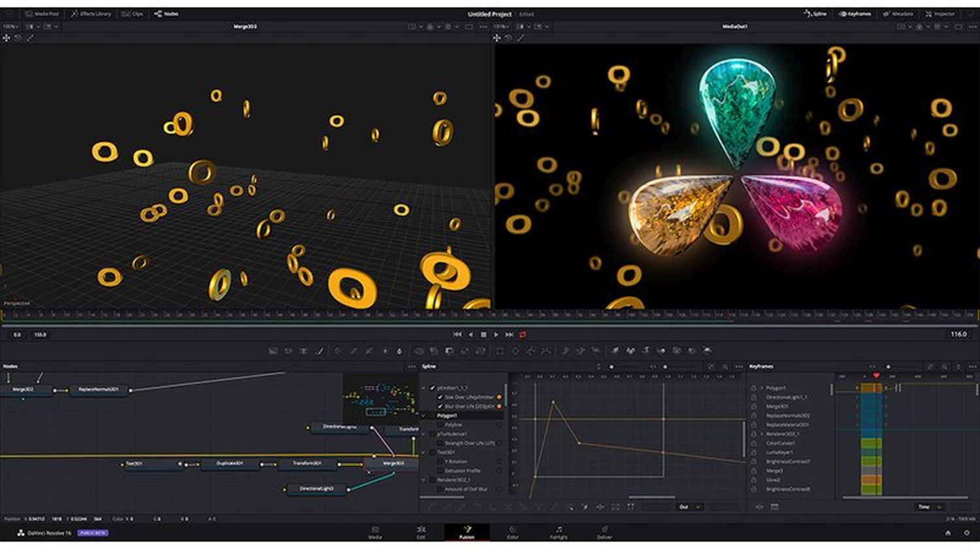Enable the Polyline spline checkbox
This screenshot has width=980, height=549.
coord(440,425)
